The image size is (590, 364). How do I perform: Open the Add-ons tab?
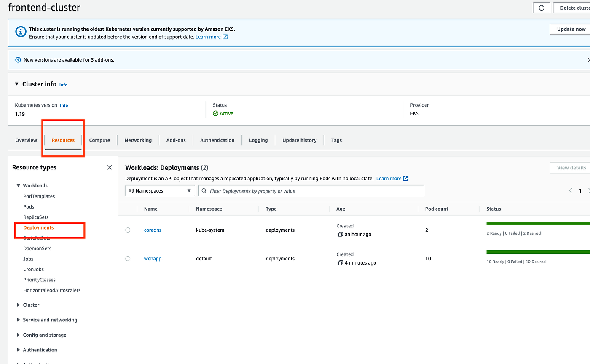176,140
